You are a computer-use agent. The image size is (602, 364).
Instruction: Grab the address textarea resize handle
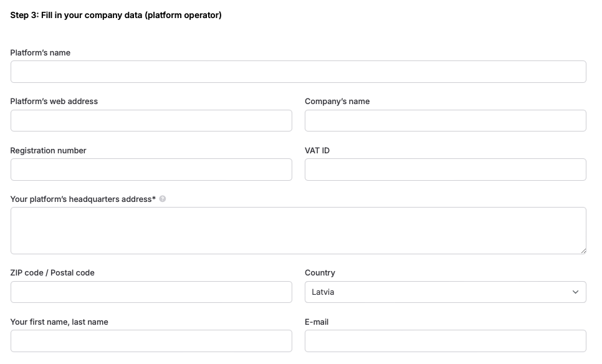[583, 251]
